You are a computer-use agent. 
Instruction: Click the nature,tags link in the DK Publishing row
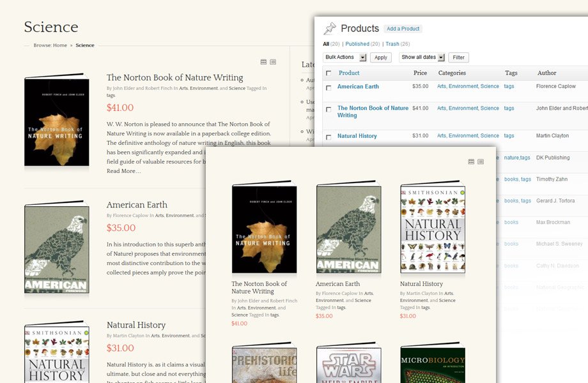click(517, 158)
